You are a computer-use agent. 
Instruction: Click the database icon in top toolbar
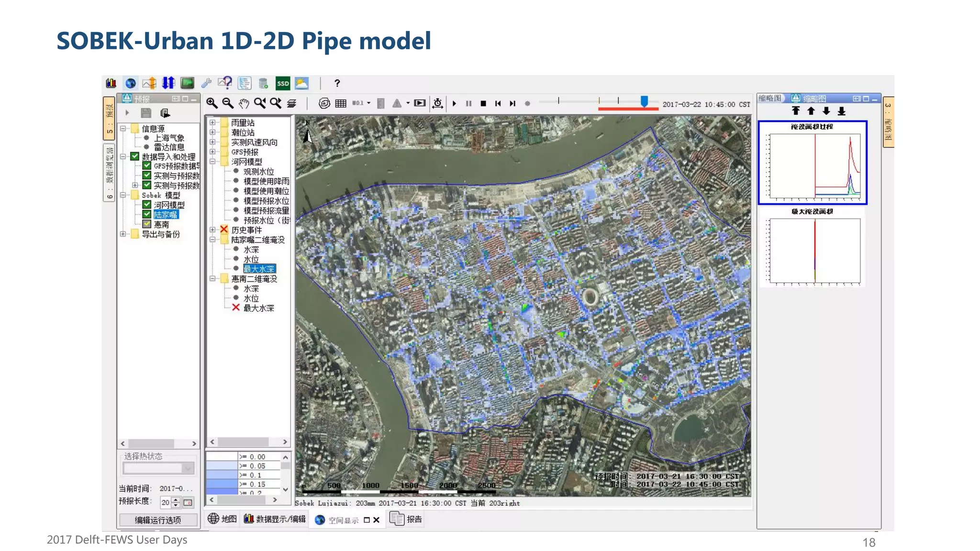[263, 83]
